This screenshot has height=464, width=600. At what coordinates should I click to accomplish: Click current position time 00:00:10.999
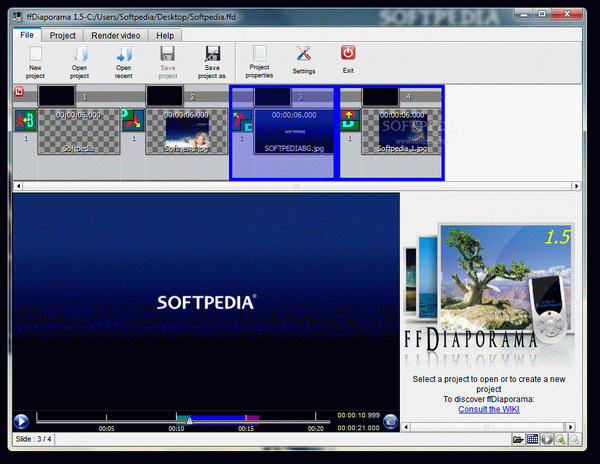coord(358,415)
